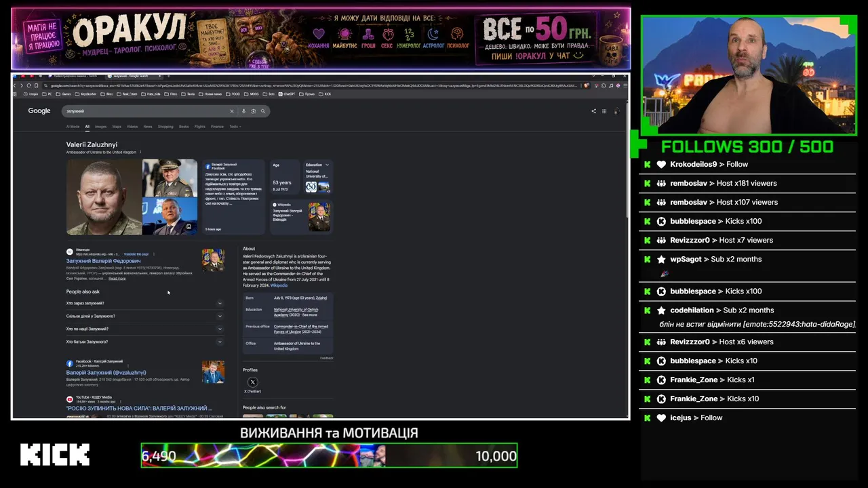Open the Hata_dida bookmark folder
868x488 pixels.
[x=151, y=94]
